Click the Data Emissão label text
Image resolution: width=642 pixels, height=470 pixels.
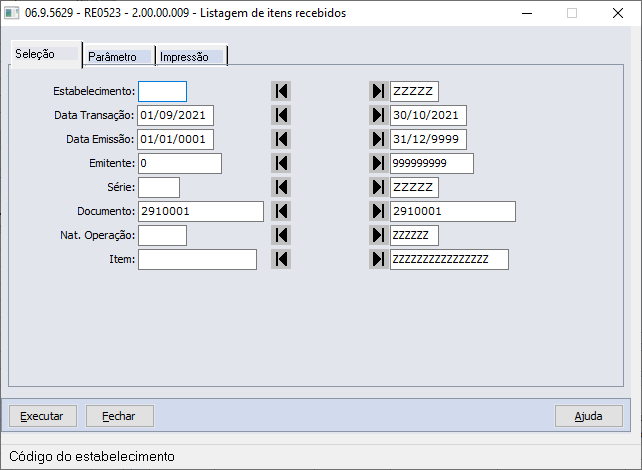click(x=100, y=139)
